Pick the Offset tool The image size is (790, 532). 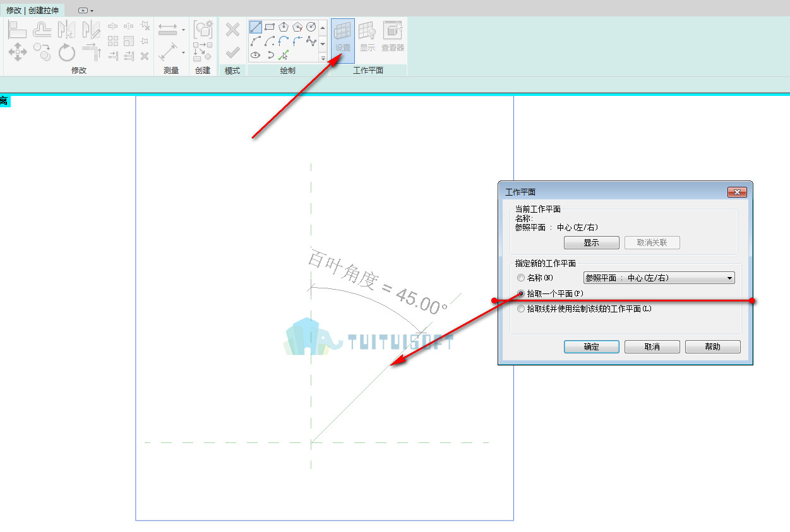[42, 30]
